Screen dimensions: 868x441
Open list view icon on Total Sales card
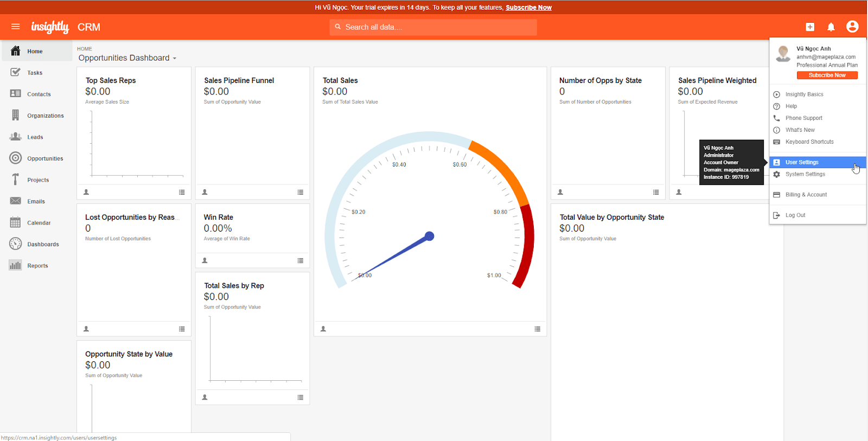point(538,329)
